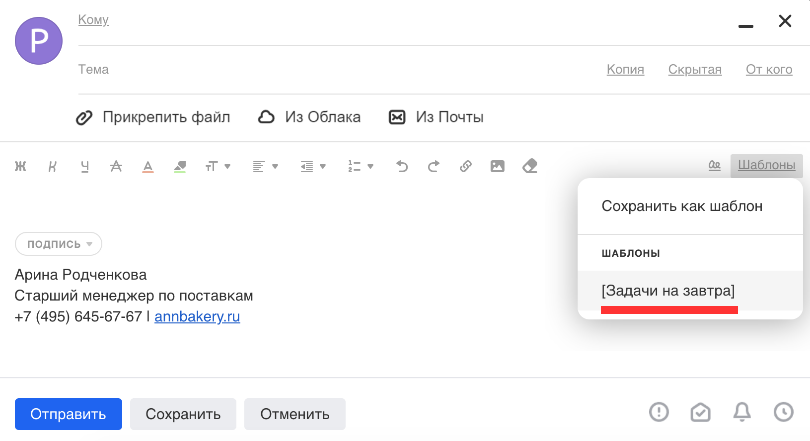Image resolution: width=810 pixels, height=441 pixels.
Task: Enable the reminder bell icon
Action: [x=742, y=412]
